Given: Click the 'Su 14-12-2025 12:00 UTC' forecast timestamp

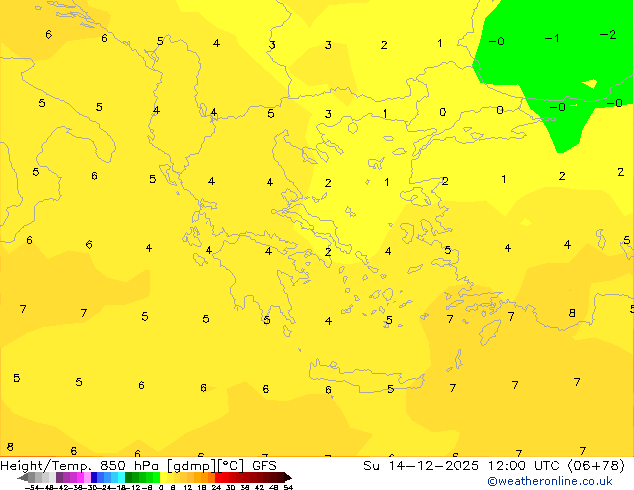Looking at the screenshot, I should 463,466.
